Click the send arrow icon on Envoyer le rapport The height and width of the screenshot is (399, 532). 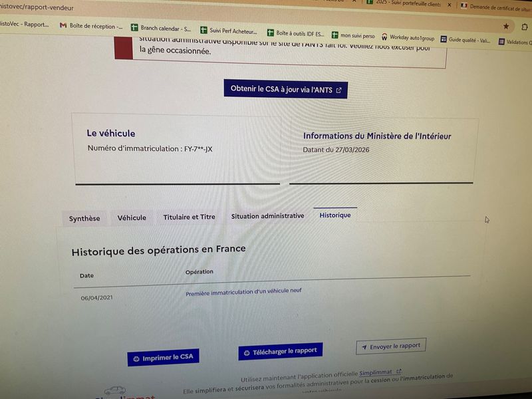click(364, 347)
